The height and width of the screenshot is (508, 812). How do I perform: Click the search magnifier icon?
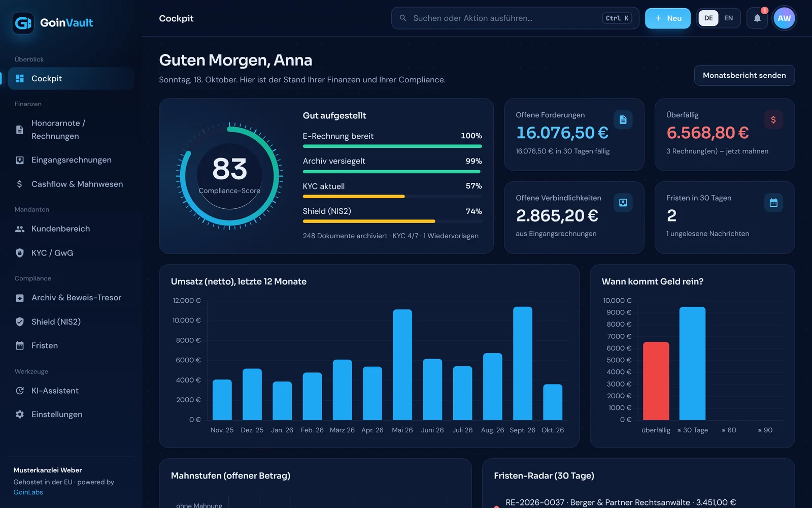(x=403, y=18)
